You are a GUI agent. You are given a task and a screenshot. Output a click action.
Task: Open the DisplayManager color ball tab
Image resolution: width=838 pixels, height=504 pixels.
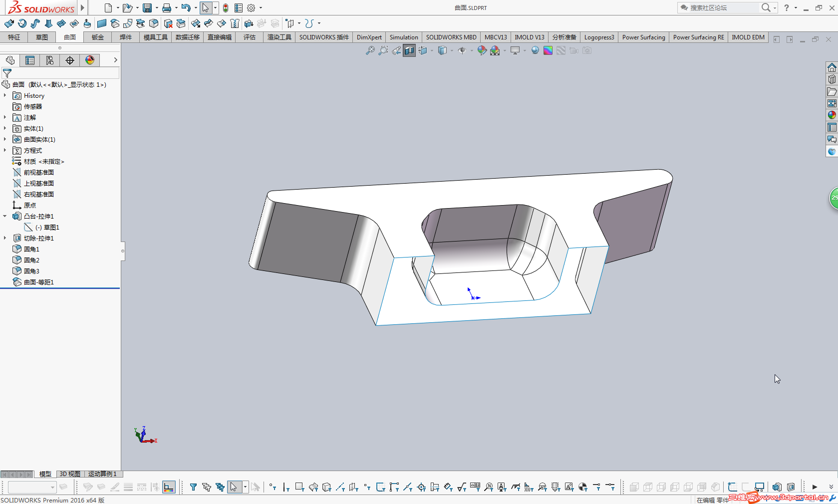tap(90, 60)
